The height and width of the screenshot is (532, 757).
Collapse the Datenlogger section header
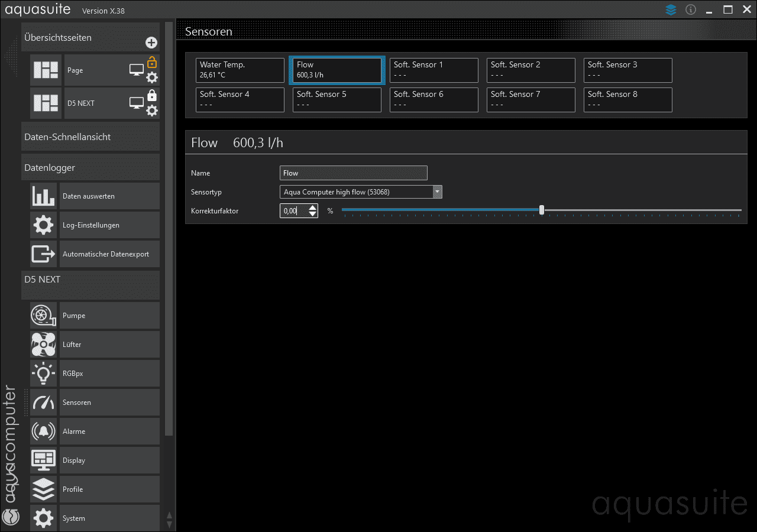click(90, 168)
